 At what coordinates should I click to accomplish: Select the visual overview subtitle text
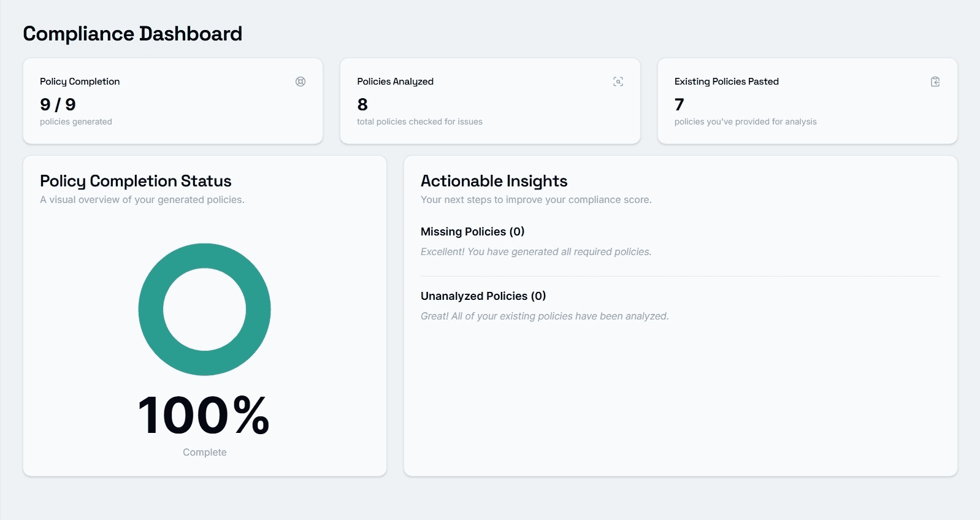(x=142, y=199)
